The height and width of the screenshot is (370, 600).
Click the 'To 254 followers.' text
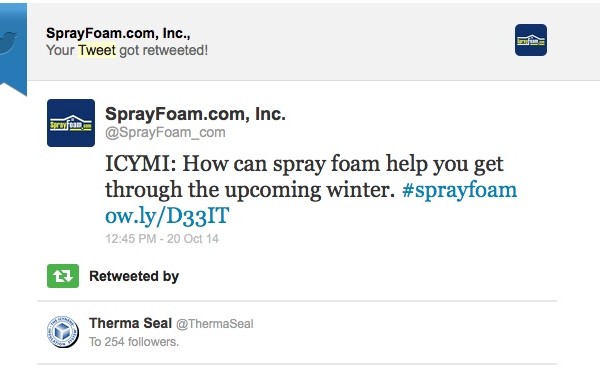point(134,341)
